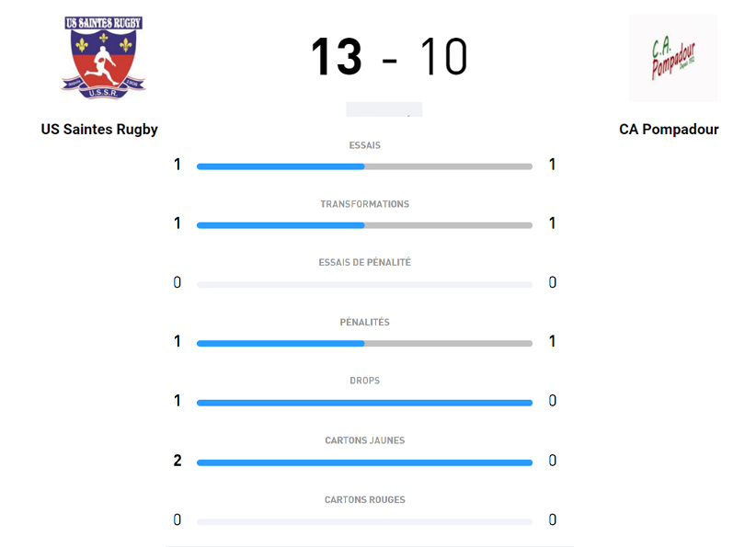Select the TRANSFORMATIONS stat label
The height and width of the screenshot is (547, 756).
(x=364, y=204)
